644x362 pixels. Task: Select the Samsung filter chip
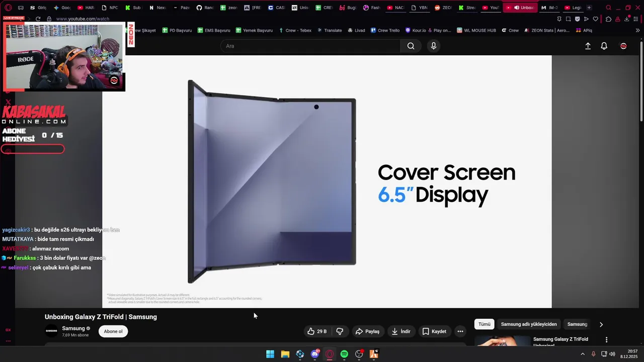[x=577, y=324]
